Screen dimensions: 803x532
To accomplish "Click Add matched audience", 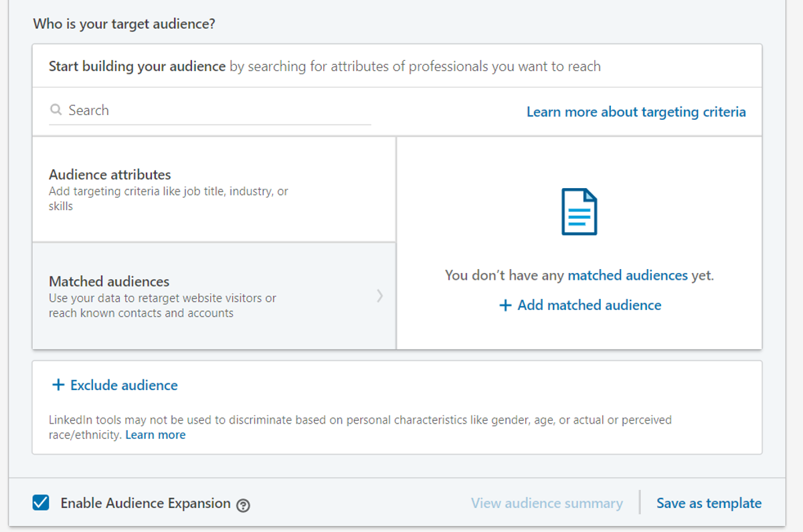I will pyautogui.click(x=580, y=305).
